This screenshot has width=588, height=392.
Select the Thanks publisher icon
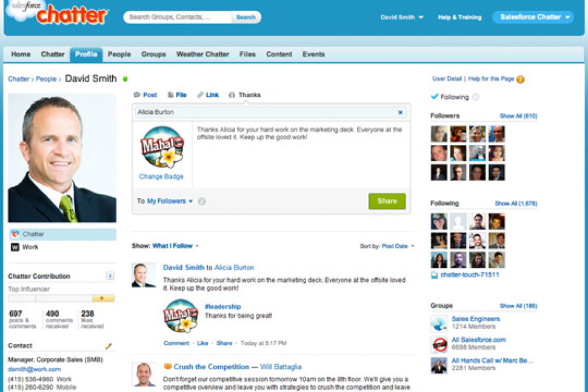click(232, 95)
